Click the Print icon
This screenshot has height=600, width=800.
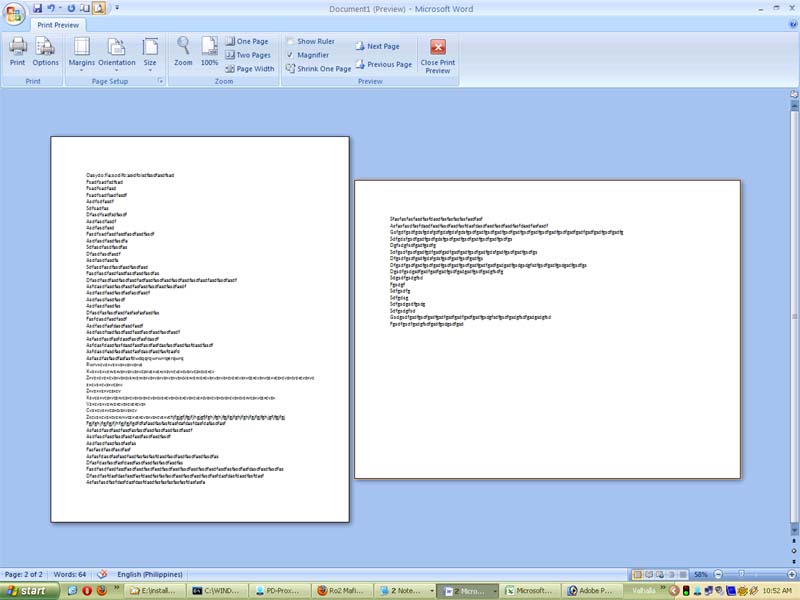[x=16, y=51]
